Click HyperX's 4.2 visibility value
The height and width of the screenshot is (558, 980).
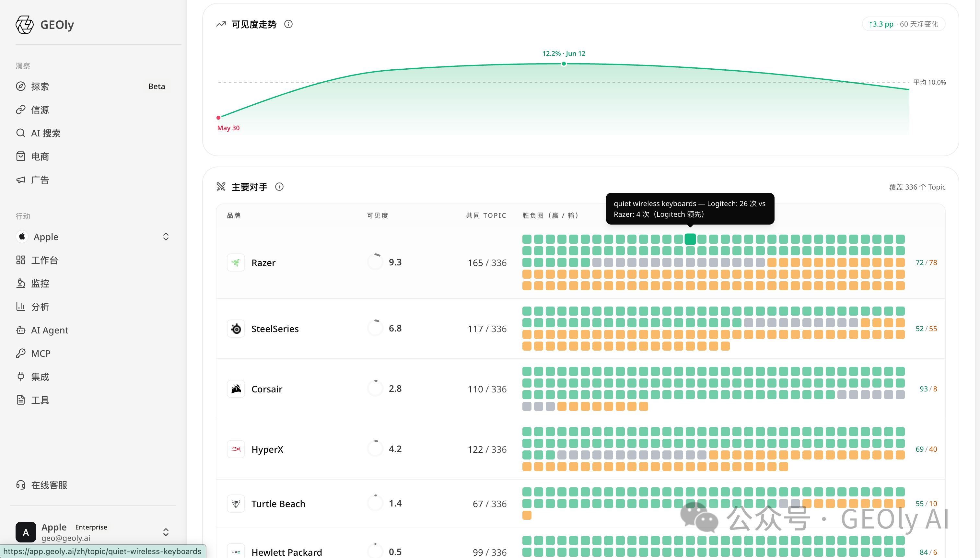click(x=395, y=448)
